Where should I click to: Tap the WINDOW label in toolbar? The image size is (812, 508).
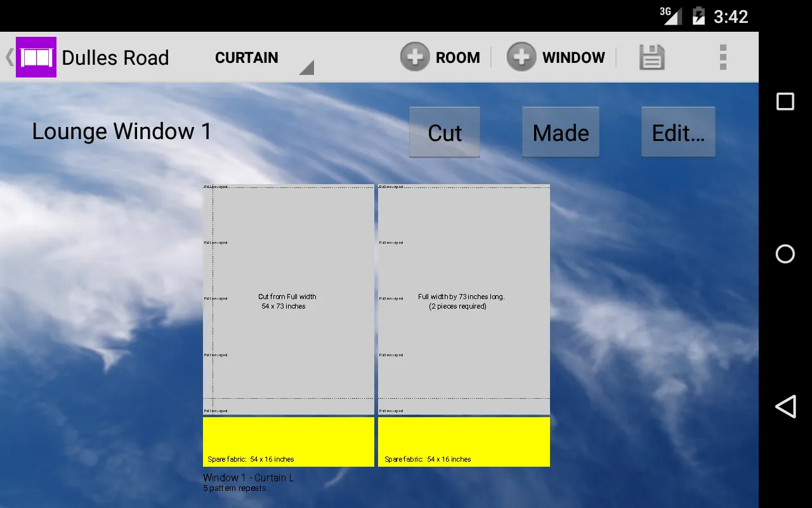click(573, 58)
